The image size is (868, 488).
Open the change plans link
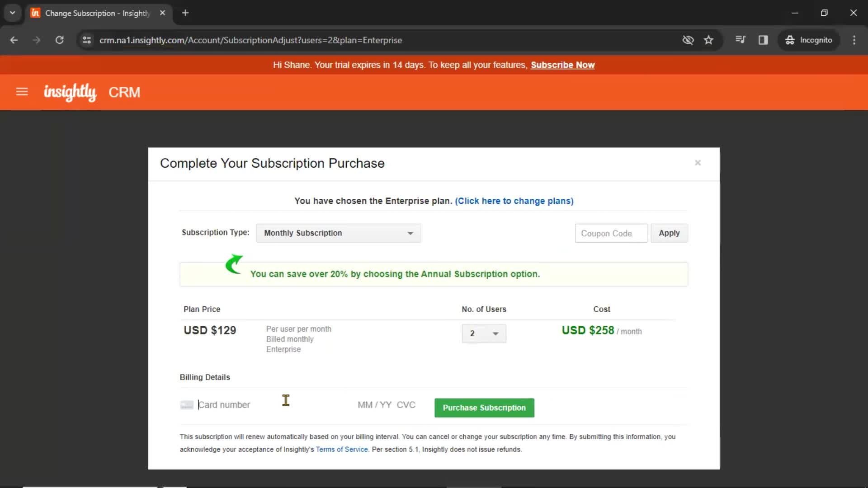click(514, 201)
